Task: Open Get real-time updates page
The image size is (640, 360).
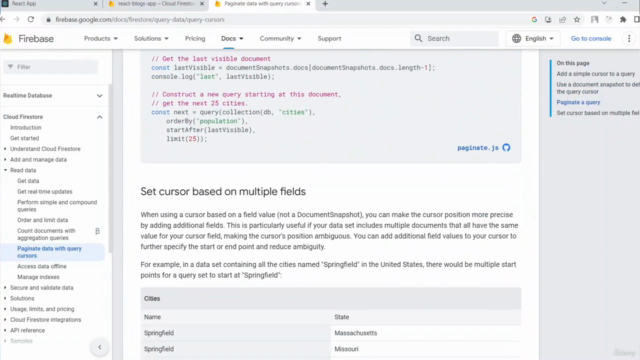Action: (44, 191)
